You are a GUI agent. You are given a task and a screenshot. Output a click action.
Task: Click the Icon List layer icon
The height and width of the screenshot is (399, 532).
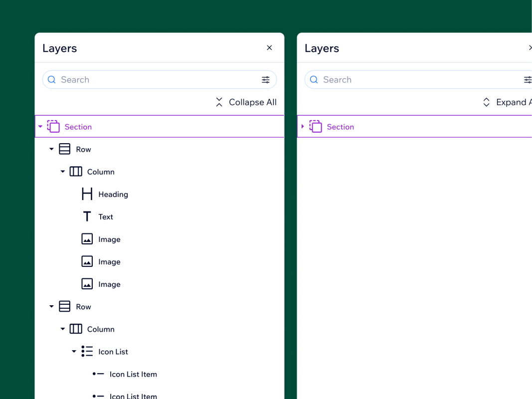[87, 352]
